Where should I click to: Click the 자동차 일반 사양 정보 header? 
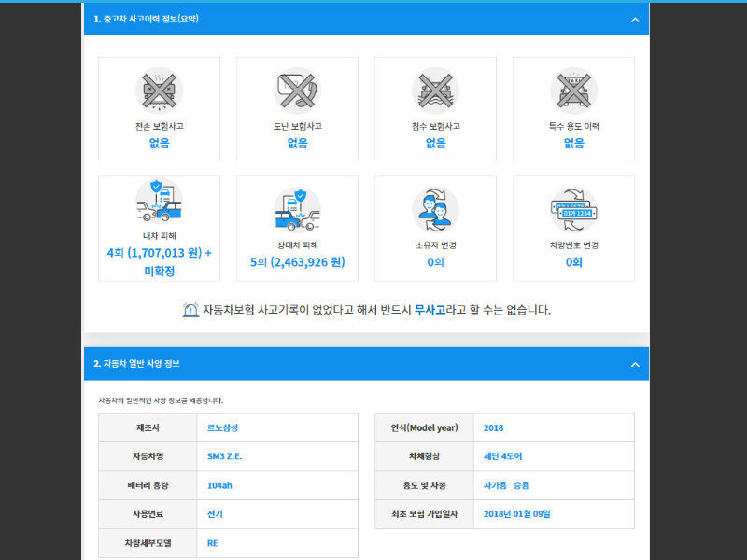tap(136, 364)
